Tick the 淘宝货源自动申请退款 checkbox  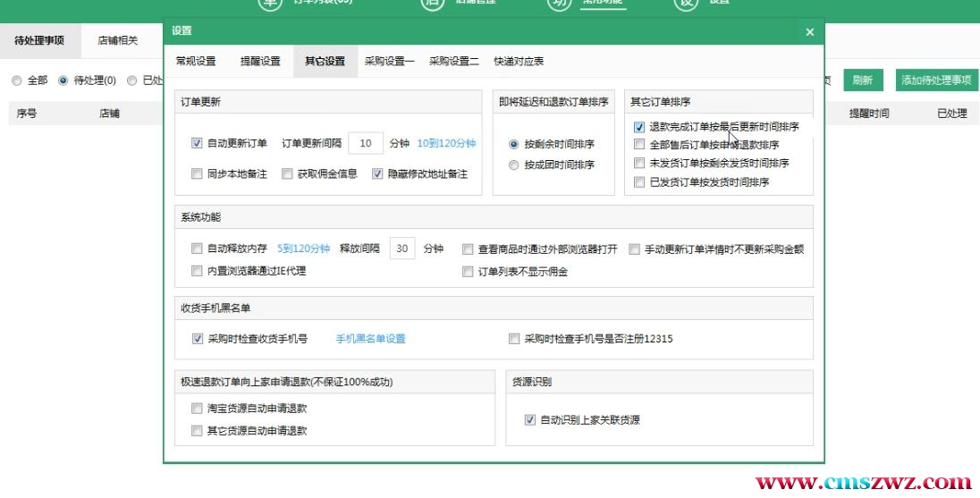[197, 409]
